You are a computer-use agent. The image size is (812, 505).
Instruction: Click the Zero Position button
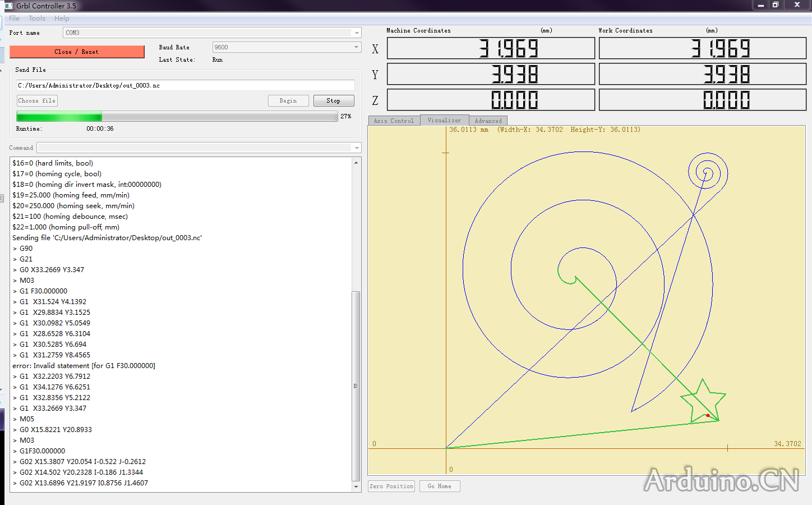pyautogui.click(x=391, y=486)
